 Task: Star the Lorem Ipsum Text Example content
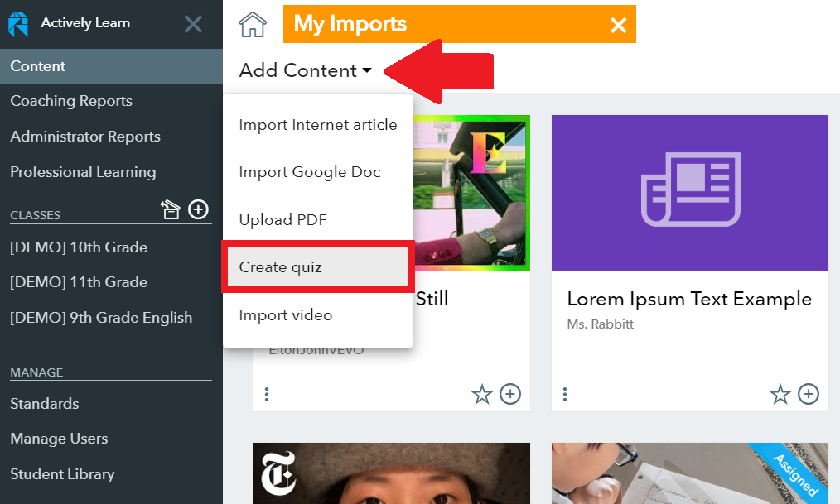coord(780,394)
